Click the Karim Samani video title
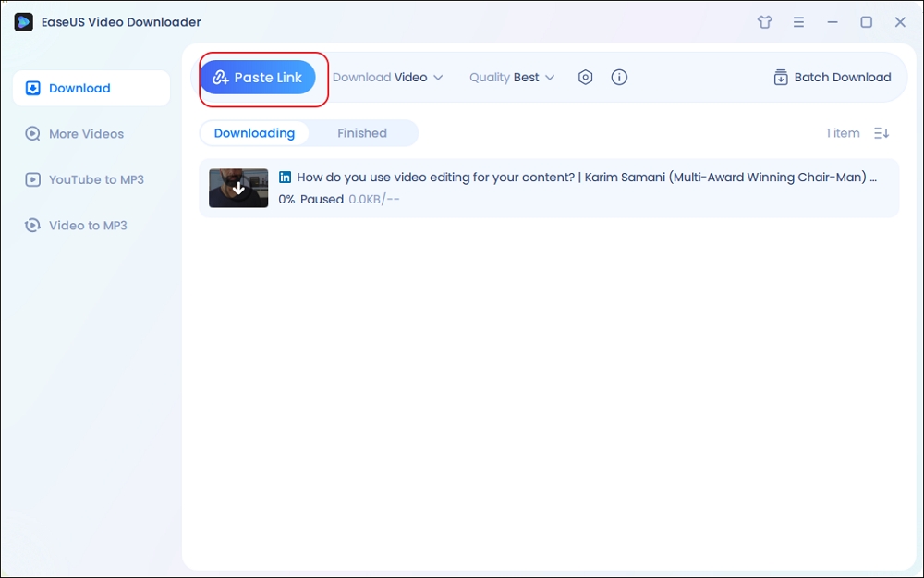 coord(587,177)
